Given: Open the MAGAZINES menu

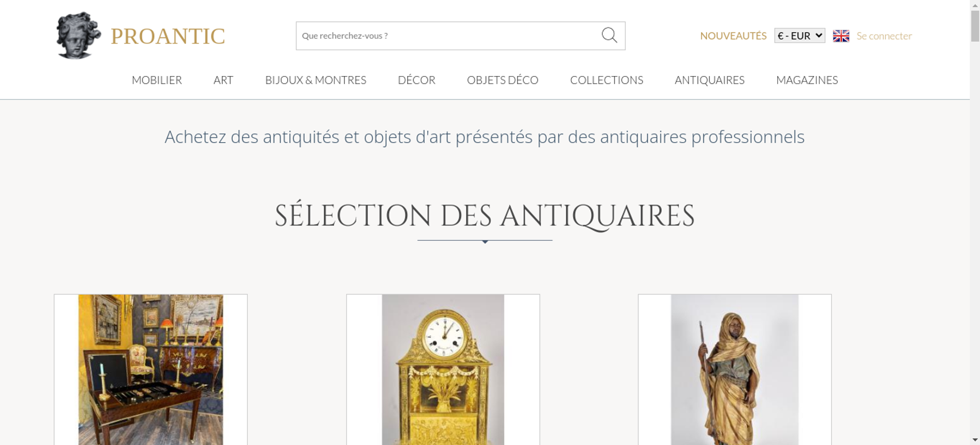Looking at the screenshot, I should [807, 80].
